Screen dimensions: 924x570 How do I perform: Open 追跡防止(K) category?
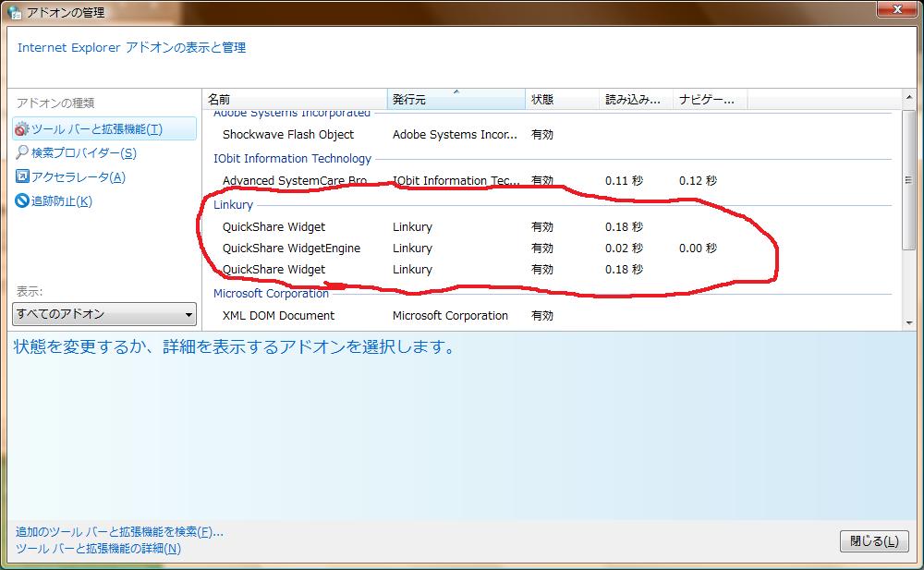(61, 201)
